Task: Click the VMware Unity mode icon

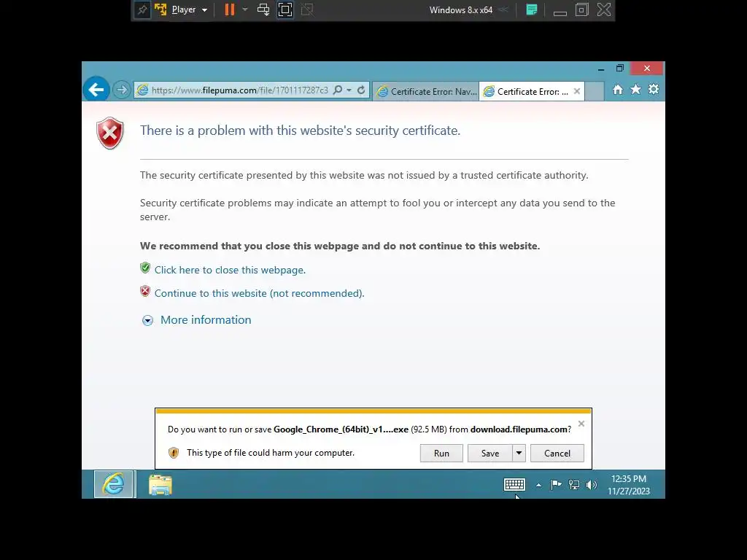Action: [x=307, y=9]
